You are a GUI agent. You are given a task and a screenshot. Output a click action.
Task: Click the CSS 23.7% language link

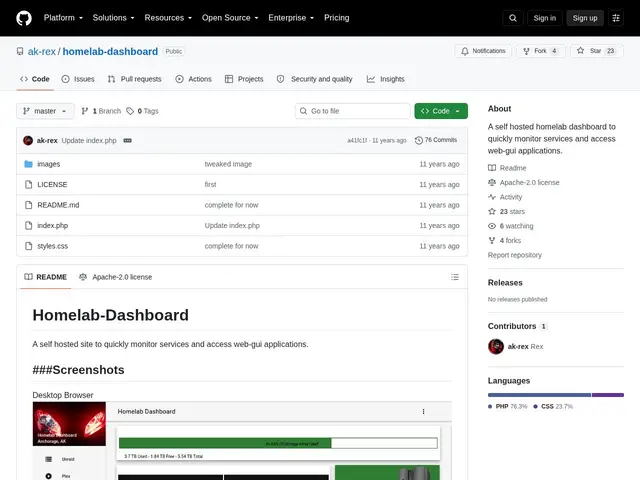click(x=553, y=407)
